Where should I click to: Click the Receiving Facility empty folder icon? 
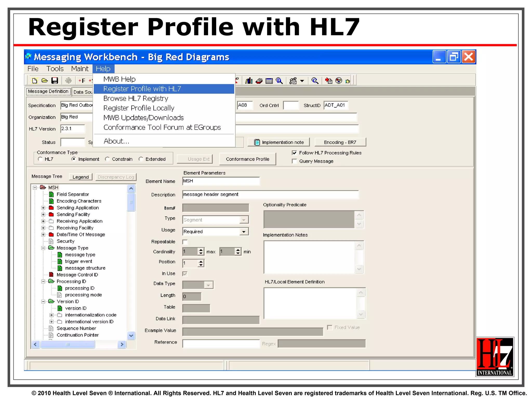[x=51, y=228]
